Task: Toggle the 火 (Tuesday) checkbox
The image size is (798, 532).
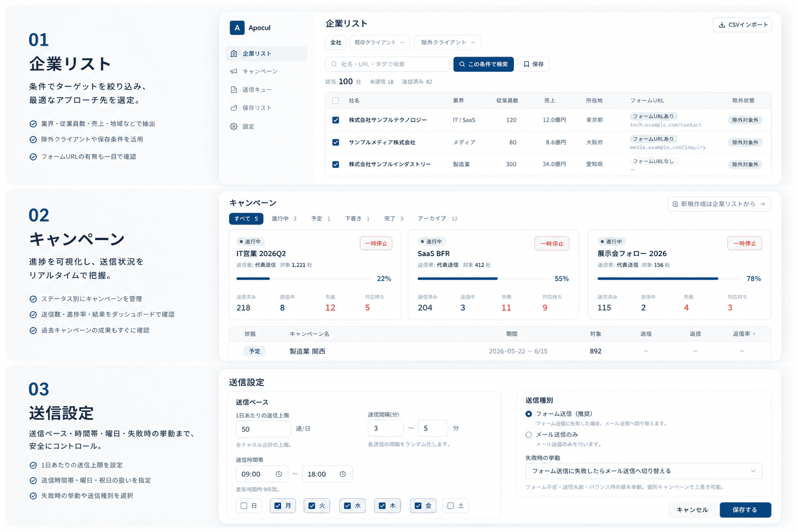Action: tap(312, 506)
